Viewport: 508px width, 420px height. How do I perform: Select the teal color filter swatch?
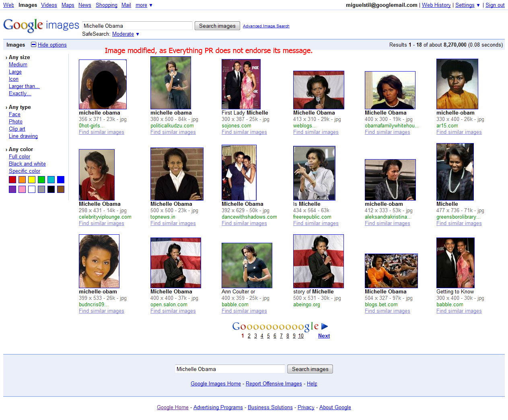[51, 180]
